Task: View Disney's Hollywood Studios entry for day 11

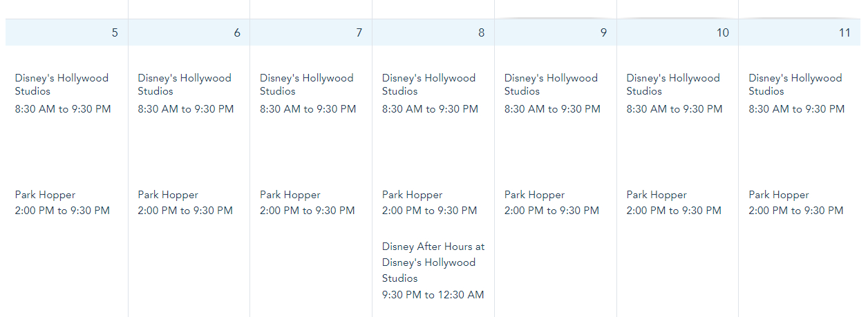Action: 795,84
